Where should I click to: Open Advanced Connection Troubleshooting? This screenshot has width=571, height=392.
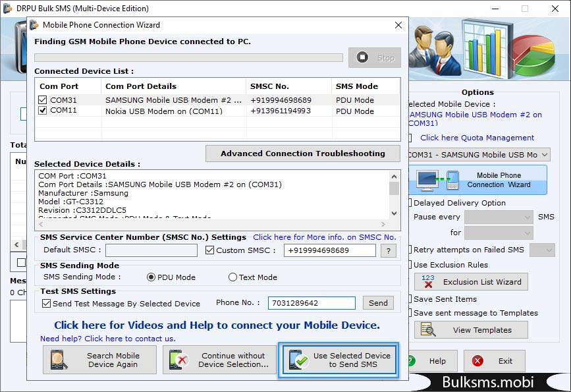pyautogui.click(x=302, y=154)
